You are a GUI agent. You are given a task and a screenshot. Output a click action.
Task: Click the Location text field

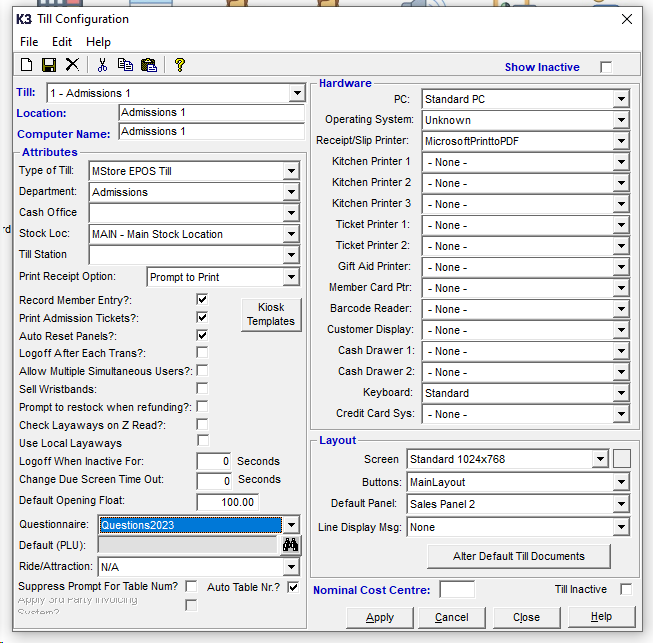[212, 112]
